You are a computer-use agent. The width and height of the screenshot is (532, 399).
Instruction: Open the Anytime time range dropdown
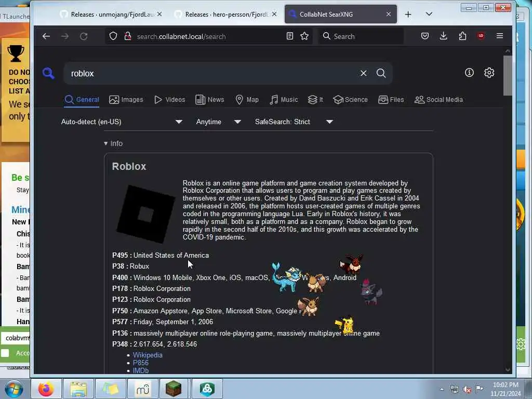click(x=219, y=122)
